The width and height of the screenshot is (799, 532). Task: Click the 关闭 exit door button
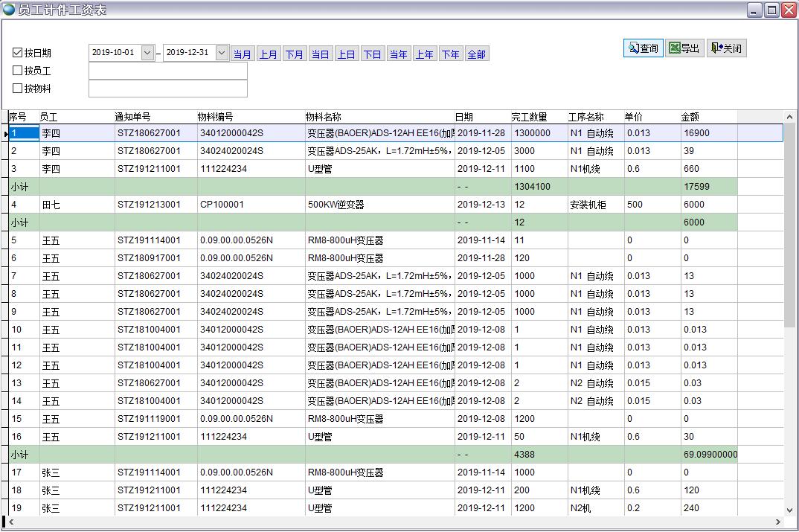click(x=726, y=48)
